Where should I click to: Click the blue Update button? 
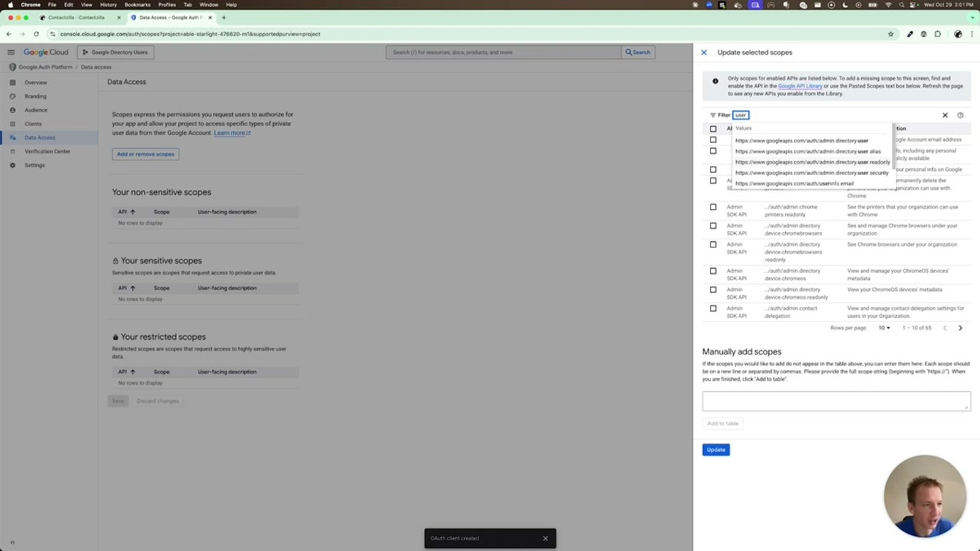[x=716, y=450]
